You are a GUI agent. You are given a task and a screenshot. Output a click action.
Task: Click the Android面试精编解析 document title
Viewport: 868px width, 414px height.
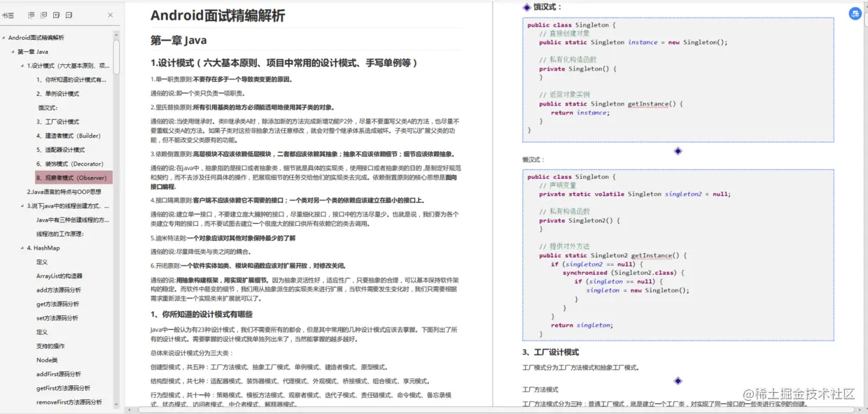point(218,15)
